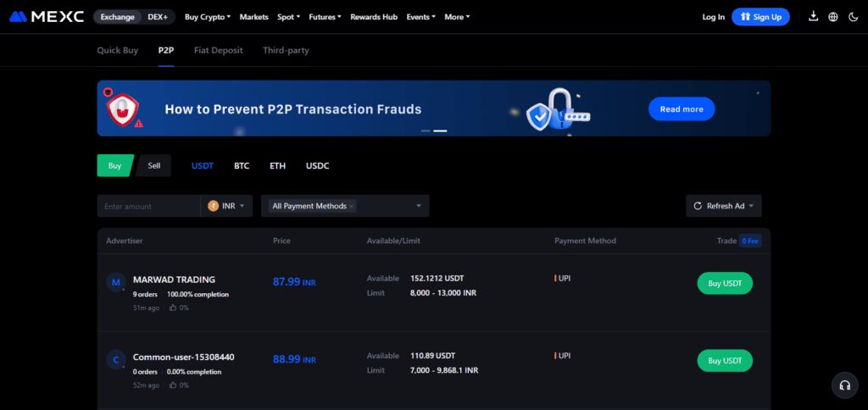The image size is (868, 410).
Task: Select the BTC coin tab
Action: [x=242, y=165]
